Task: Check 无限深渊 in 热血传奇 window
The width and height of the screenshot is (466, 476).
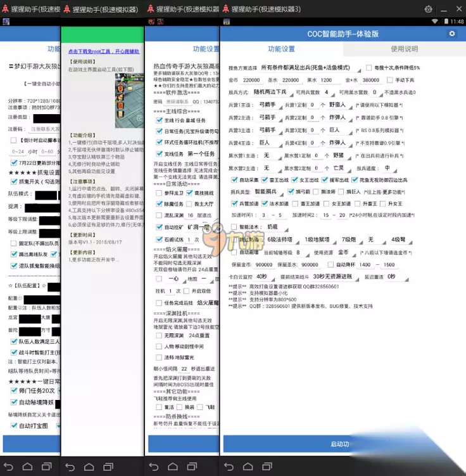Action: click(158, 335)
